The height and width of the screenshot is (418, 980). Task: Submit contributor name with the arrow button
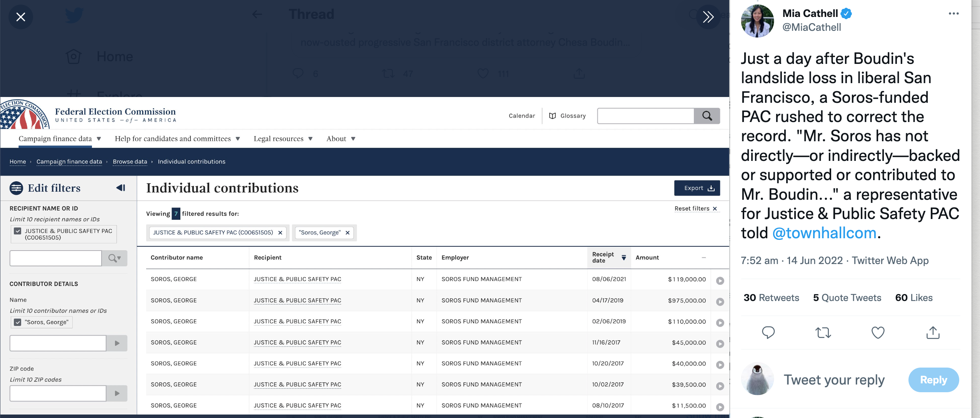[117, 343]
